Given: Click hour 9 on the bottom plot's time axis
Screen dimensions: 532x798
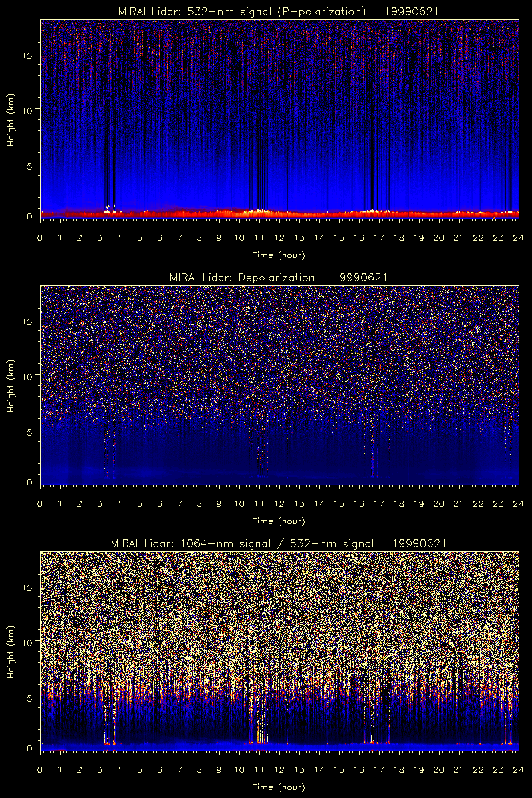Looking at the screenshot, I should click(219, 769).
